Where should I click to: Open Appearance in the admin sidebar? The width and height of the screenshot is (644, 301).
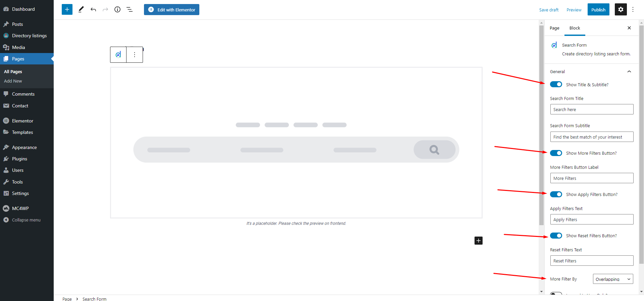(24, 147)
